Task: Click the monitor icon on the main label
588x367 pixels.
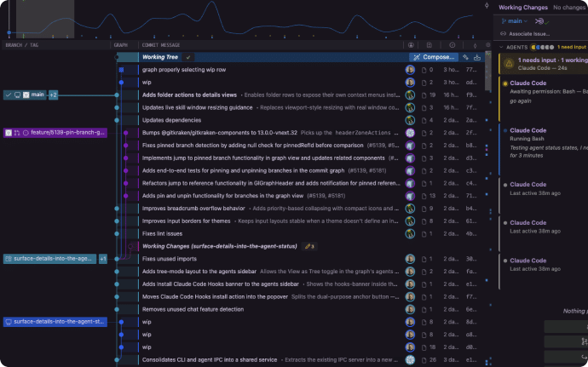Action: (x=17, y=95)
